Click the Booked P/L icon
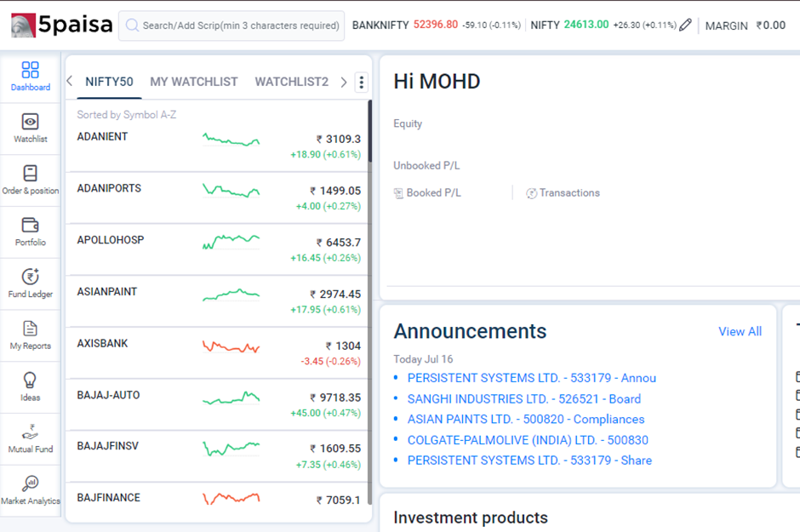Screen dimensions: 800x532 (398, 193)
